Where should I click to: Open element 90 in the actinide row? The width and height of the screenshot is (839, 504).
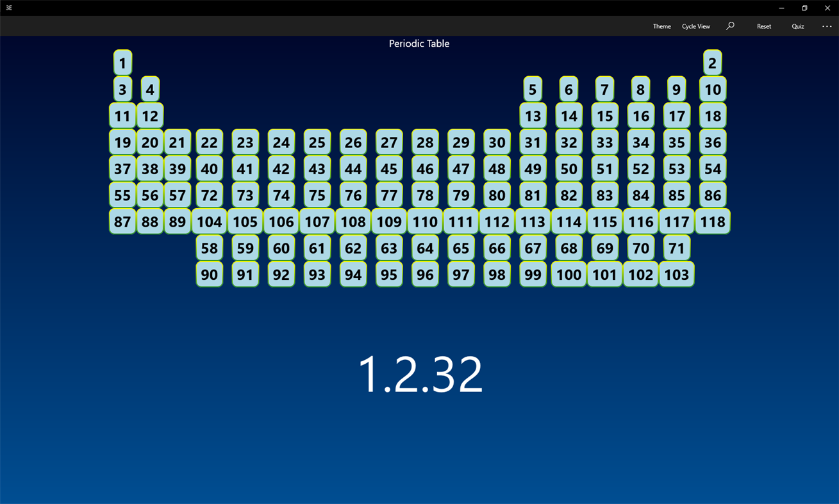pyautogui.click(x=209, y=274)
